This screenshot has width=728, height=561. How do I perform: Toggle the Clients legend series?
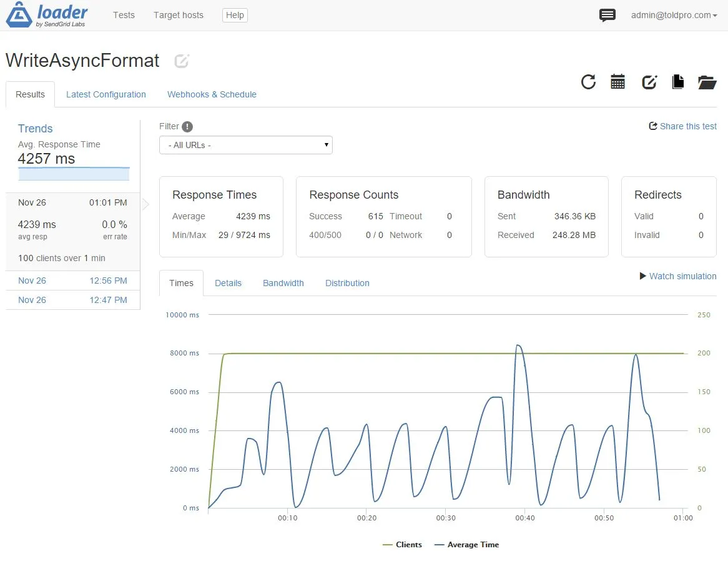[x=402, y=544]
